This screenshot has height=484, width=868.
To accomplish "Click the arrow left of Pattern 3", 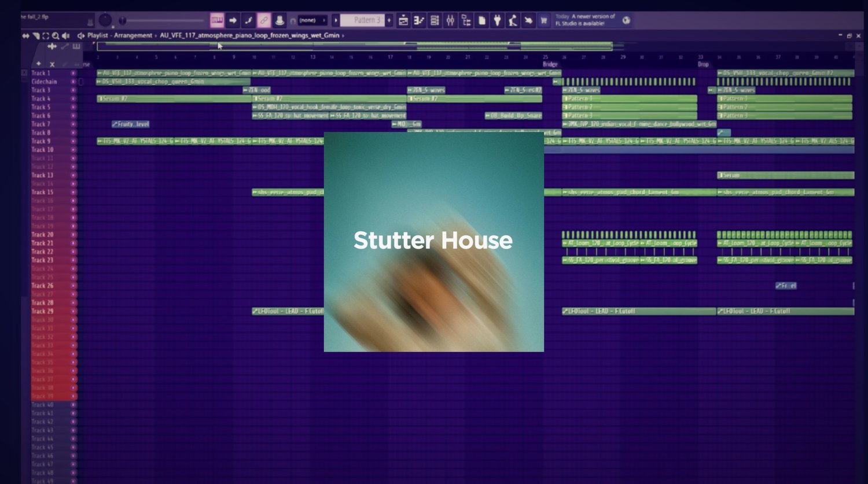I will tap(336, 20).
